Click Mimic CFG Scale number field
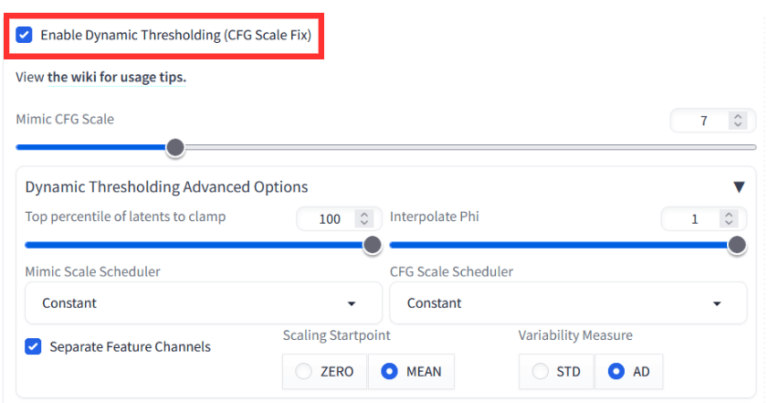The height and width of the screenshot is (403, 768). pos(700,121)
